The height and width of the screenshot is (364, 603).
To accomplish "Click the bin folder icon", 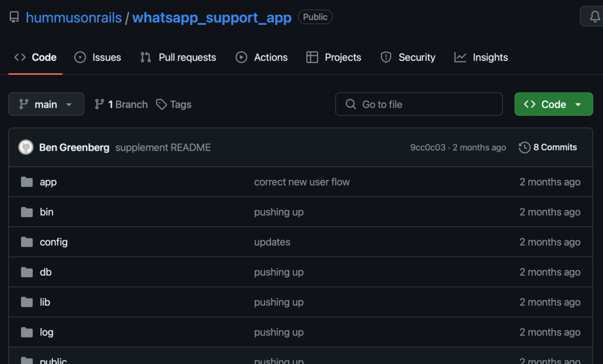I will tap(26, 211).
